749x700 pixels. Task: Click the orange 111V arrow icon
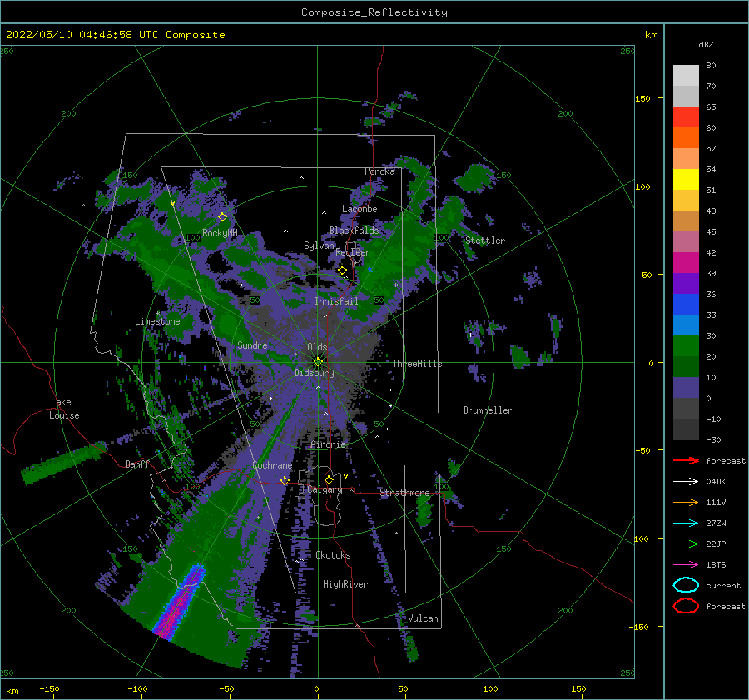[686, 502]
